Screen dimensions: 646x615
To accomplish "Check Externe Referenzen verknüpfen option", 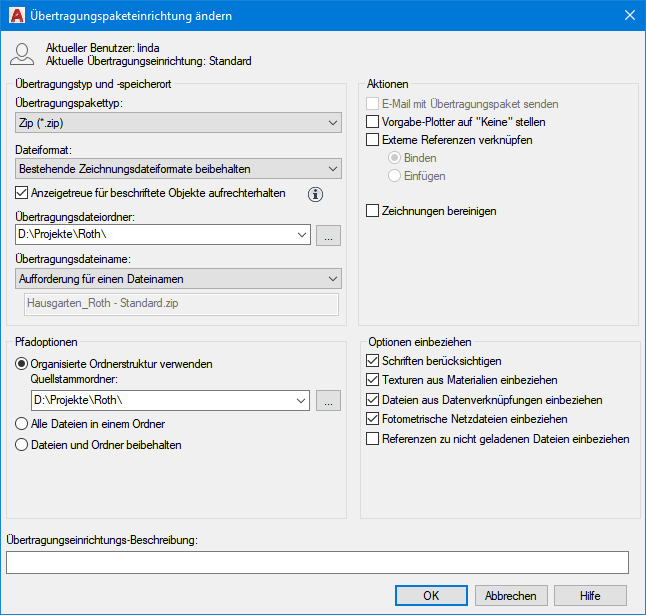I will pos(373,140).
